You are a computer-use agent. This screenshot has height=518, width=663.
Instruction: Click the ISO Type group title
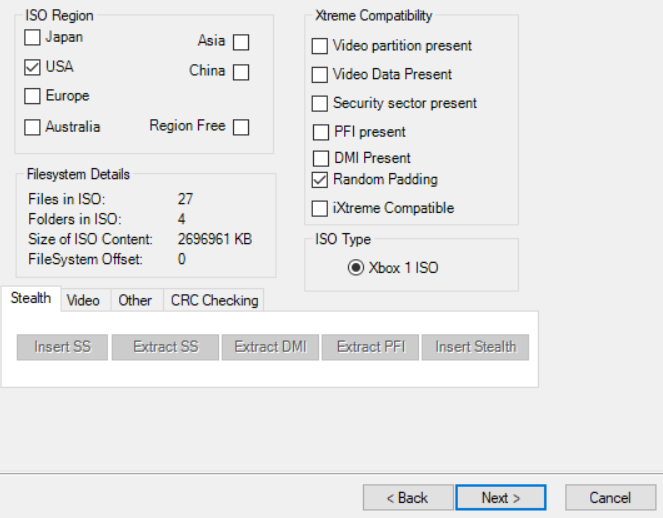click(x=343, y=239)
